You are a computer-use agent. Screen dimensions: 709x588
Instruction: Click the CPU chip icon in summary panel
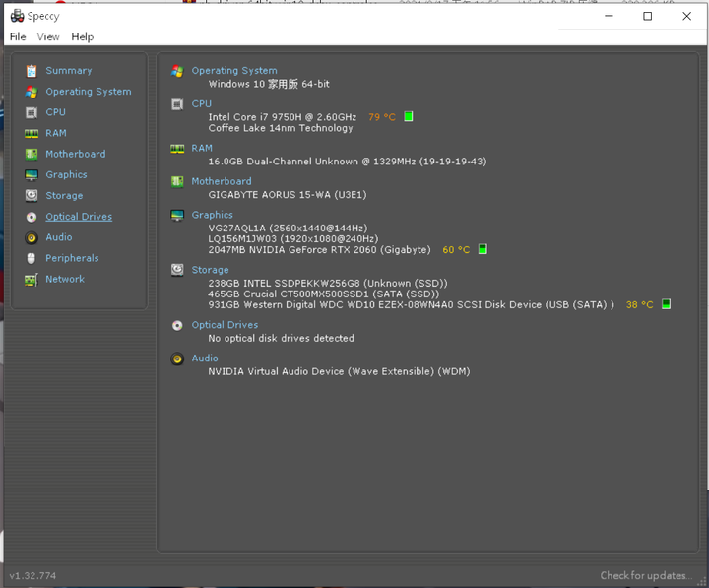click(177, 104)
